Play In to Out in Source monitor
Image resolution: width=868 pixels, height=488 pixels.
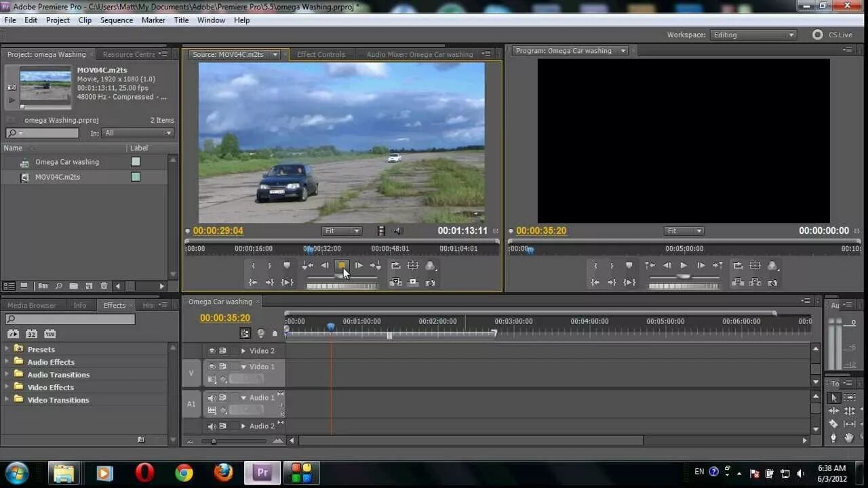[287, 282]
